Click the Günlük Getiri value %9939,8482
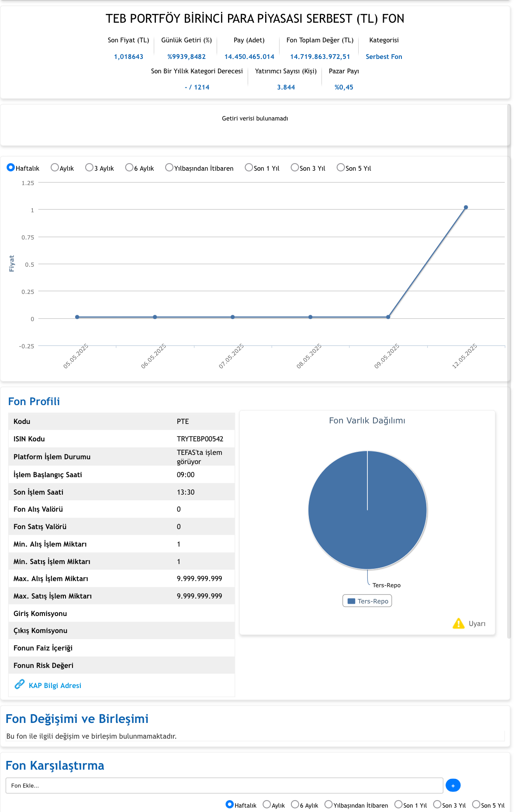Viewport: 515px width, 812px height. click(x=187, y=57)
